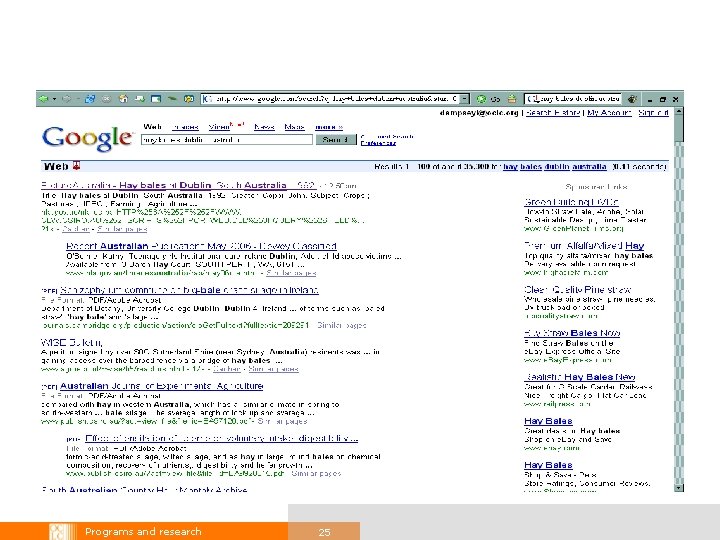Click 'dublin' keyword link in results bar
The width and height of the screenshot is (720, 540).
tap(557, 167)
